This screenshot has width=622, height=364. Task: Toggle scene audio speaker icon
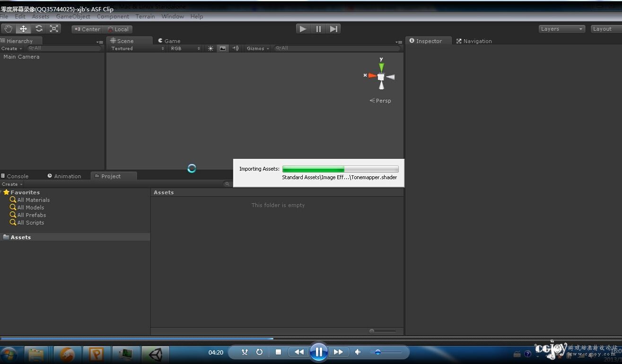point(235,48)
